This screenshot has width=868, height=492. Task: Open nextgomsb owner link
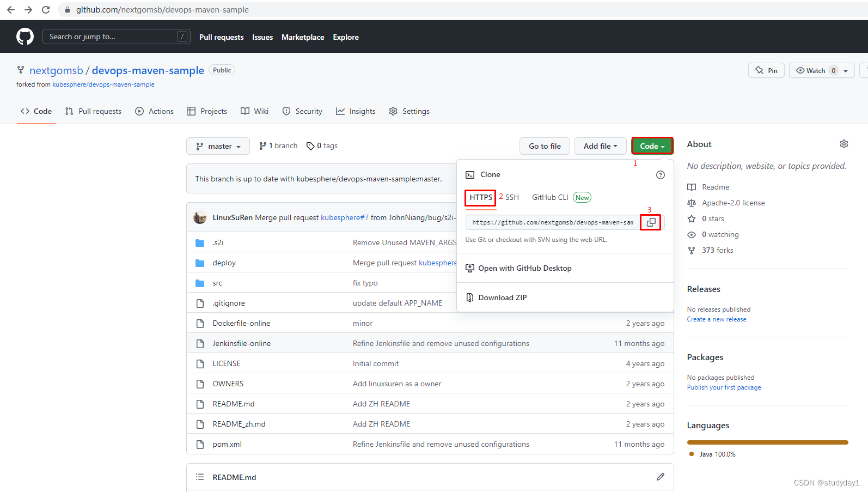[x=56, y=70]
